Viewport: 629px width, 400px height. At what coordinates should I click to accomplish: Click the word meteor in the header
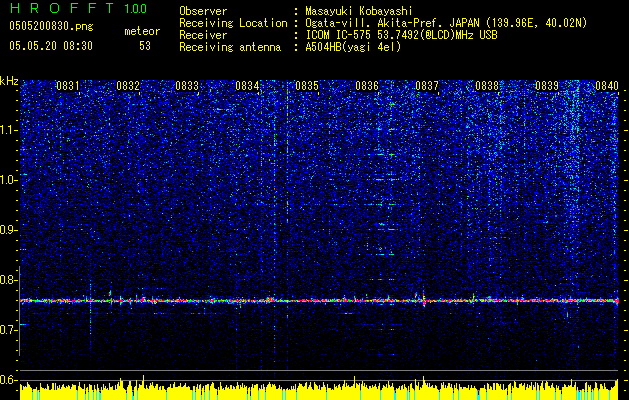point(142,31)
